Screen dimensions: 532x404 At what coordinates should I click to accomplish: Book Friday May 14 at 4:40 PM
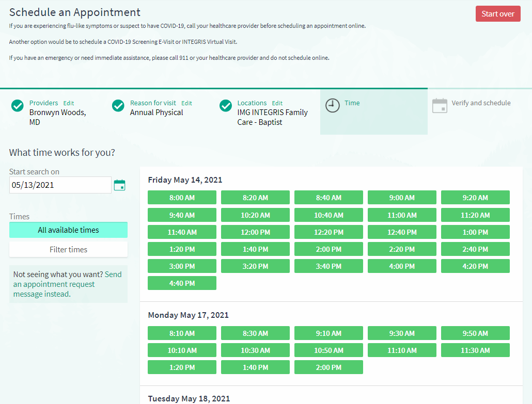click(182, 283)
